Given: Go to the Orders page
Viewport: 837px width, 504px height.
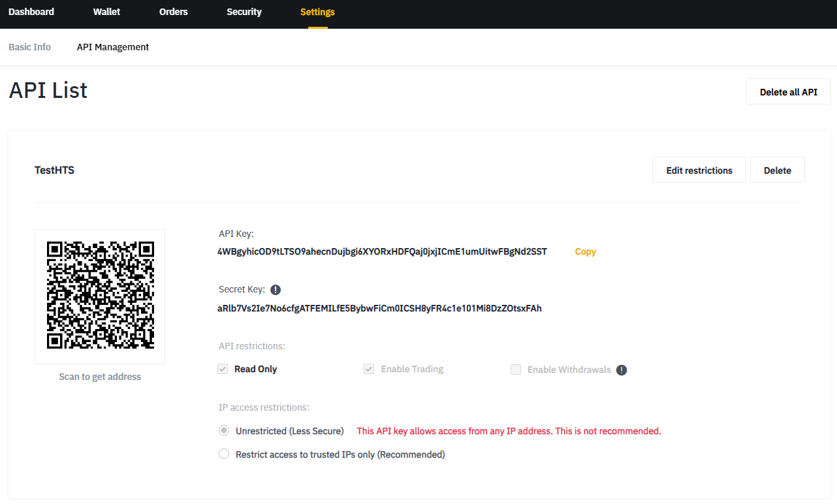Looking at the screenshot, I should (x=173, y=12).
